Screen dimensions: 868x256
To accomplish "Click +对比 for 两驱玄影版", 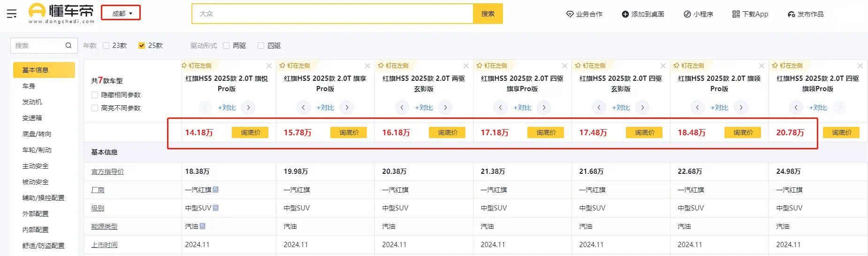I will pyautogui.click(x=424, y=108).
